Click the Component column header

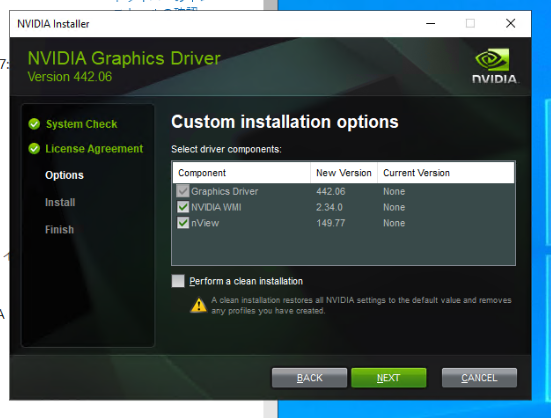[x=241, y=172]
